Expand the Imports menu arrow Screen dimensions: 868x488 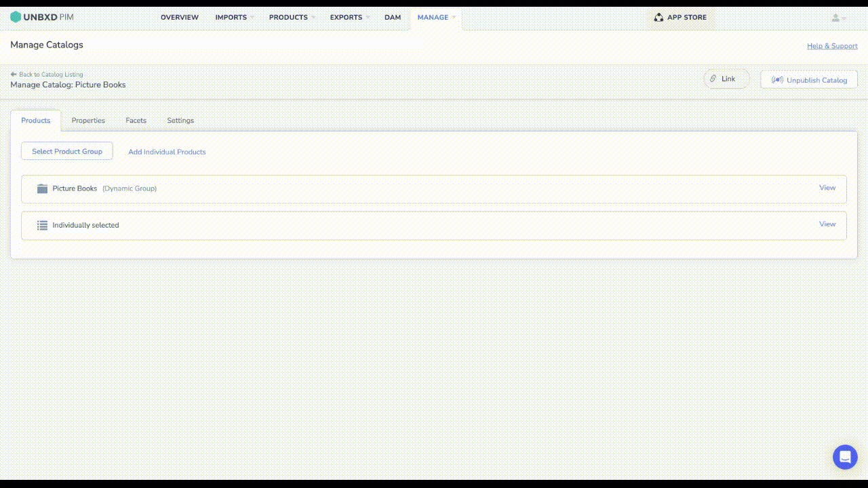click(x=252, y=18)
